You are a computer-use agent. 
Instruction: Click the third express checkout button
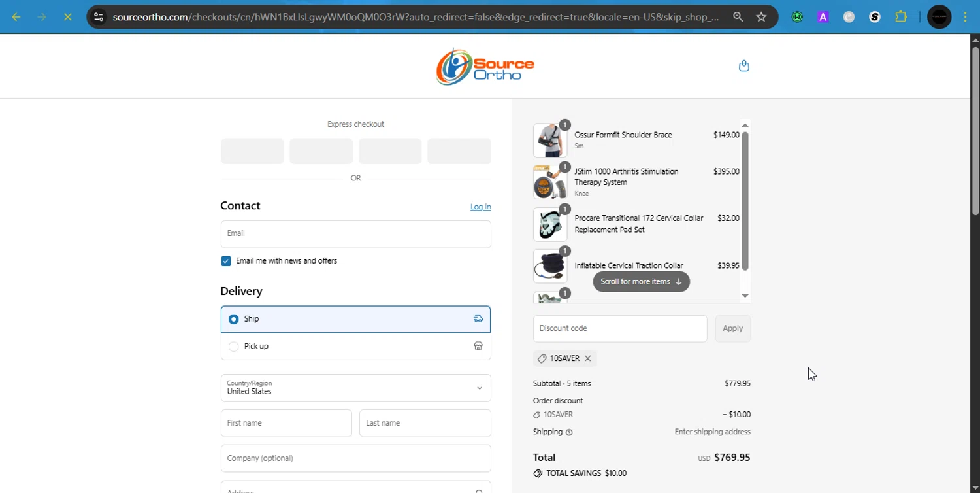coord(390,151)
